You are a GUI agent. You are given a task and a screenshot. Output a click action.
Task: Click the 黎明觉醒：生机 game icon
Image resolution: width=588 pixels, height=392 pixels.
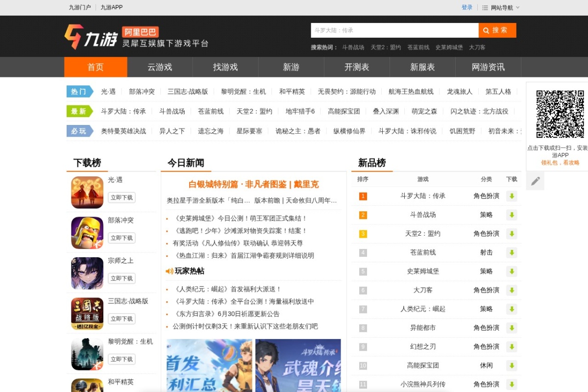click(87, 354)
